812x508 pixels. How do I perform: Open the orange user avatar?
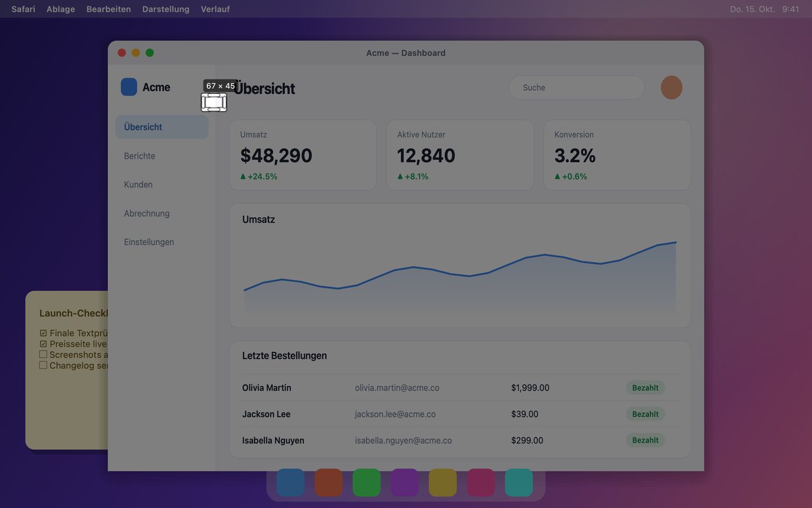(671, 88)
